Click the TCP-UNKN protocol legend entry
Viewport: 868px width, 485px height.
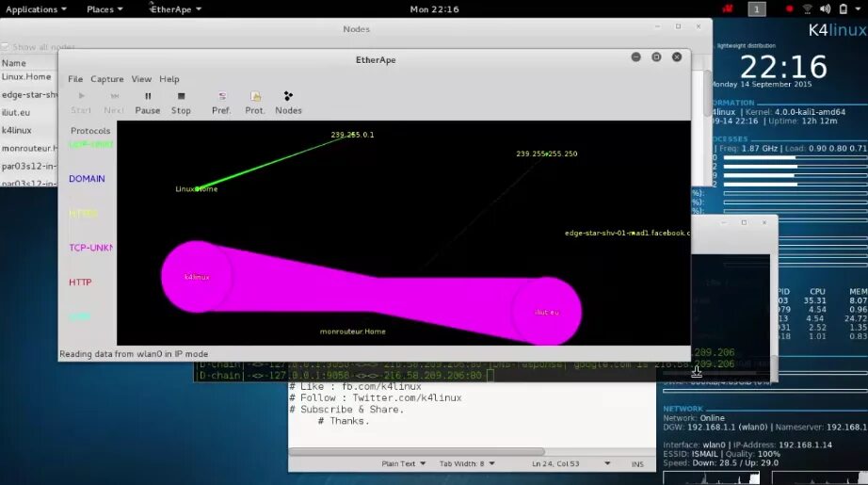coord(90,248)
